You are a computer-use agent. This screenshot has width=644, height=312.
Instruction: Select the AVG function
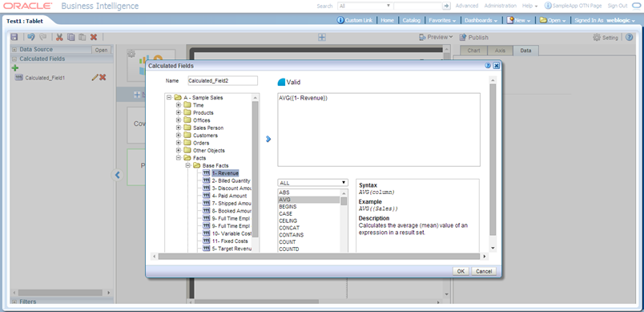point(309,200)
